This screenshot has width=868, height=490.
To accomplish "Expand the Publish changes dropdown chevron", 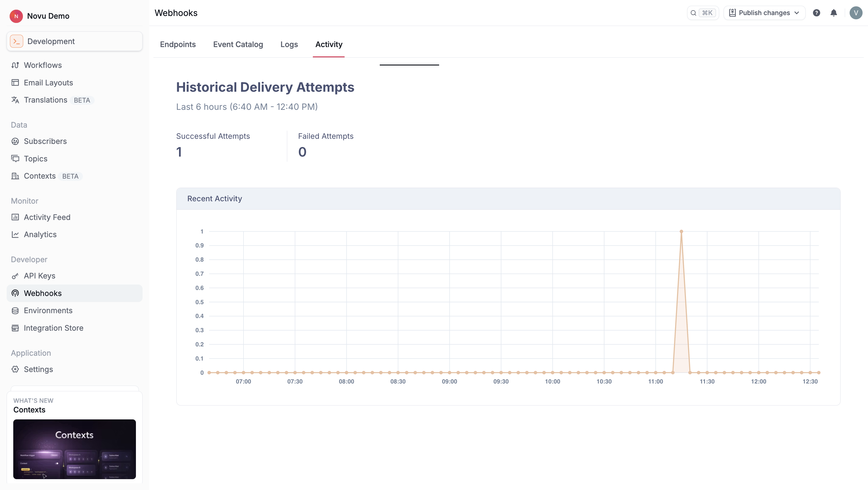I will [796, 12].
